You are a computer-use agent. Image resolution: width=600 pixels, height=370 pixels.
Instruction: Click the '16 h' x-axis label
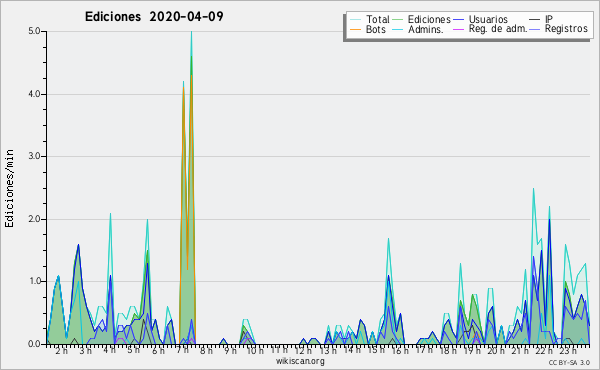point(400,351)
